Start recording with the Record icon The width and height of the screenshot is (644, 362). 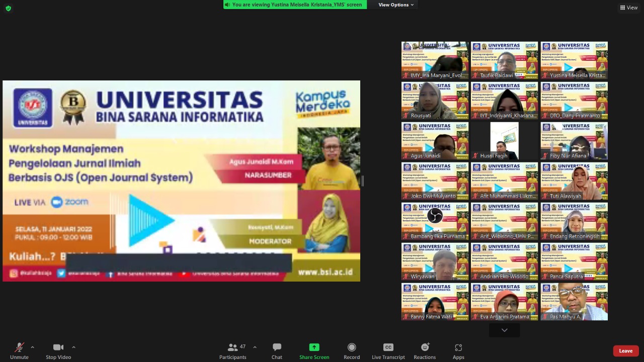tap(352, 347)
